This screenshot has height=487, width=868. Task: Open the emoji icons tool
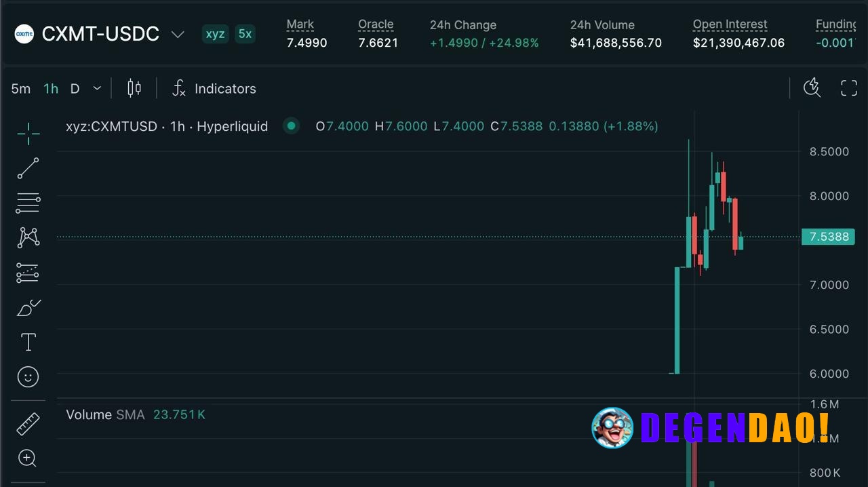point(28,376)
